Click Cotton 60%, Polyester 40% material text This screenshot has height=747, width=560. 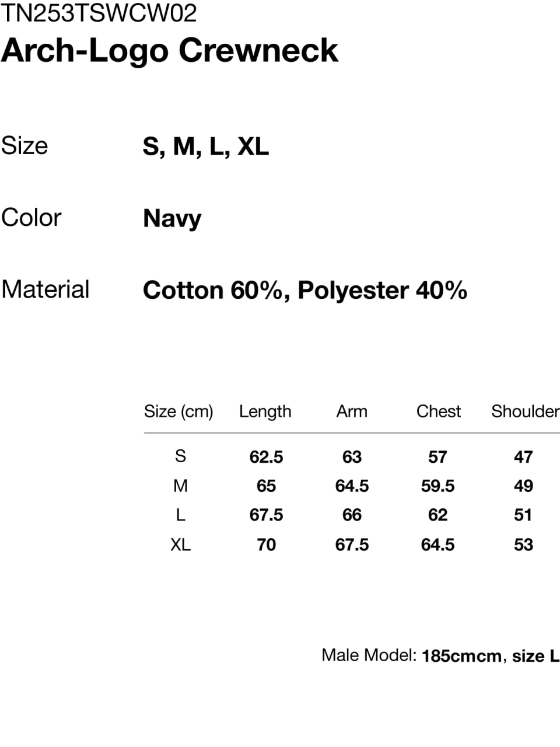(305, 290)
